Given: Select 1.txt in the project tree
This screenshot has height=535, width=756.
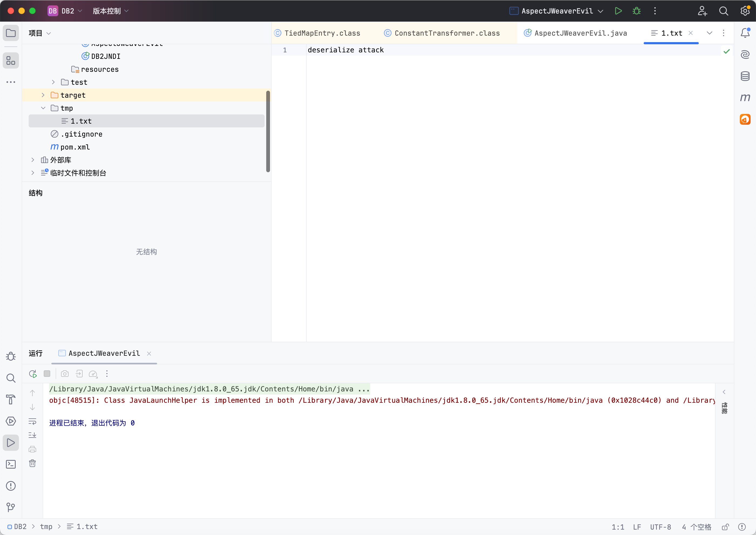Looking at the screenshot, I should click(x=146, y=121).
